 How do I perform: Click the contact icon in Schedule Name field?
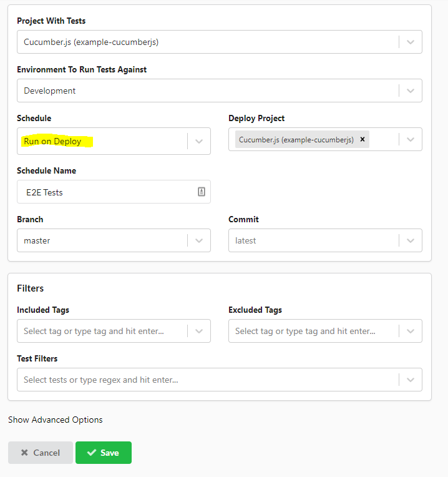201,192
